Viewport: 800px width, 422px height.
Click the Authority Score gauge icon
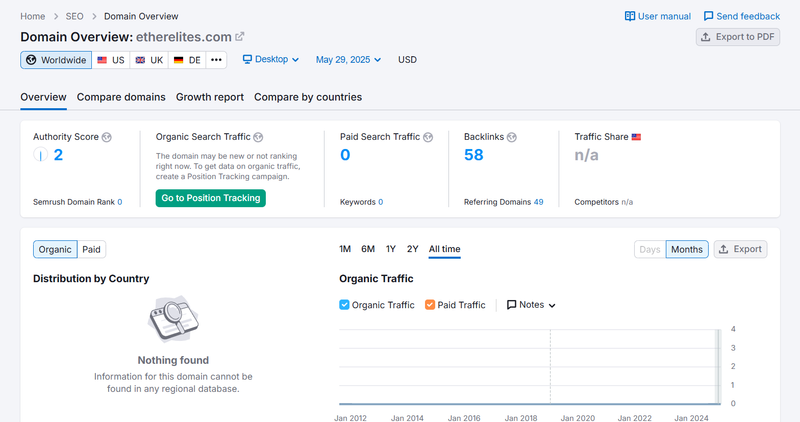click(x=40, y=155)
